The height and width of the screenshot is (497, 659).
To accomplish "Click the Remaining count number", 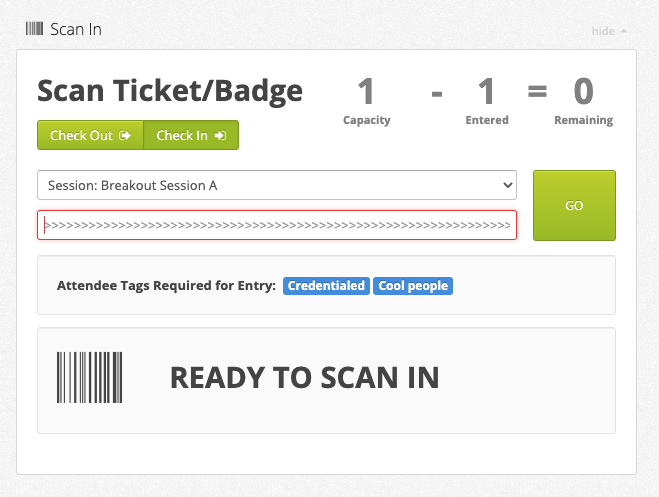I will click(583, 92).
